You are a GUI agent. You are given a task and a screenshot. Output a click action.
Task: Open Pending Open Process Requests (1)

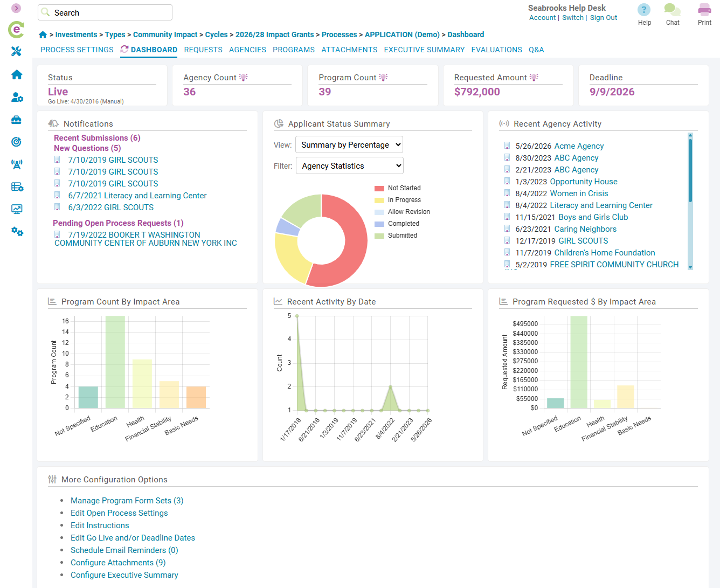118,223
